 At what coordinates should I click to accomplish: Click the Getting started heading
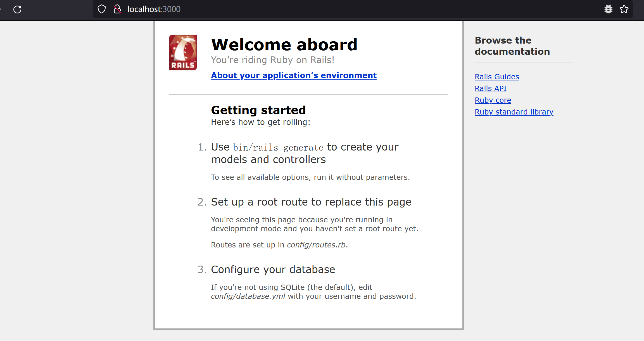[258, 110]
